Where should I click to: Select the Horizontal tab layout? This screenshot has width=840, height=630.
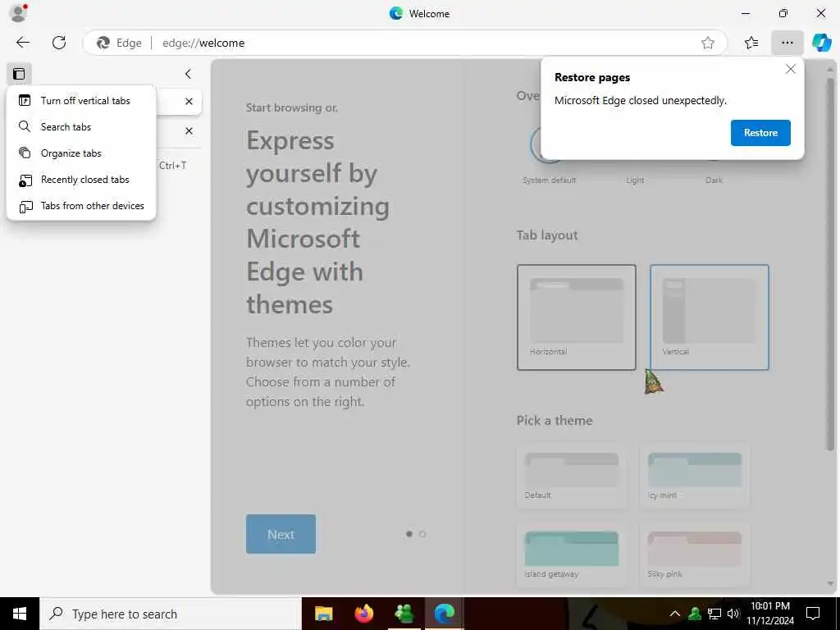tap(577, 317)
